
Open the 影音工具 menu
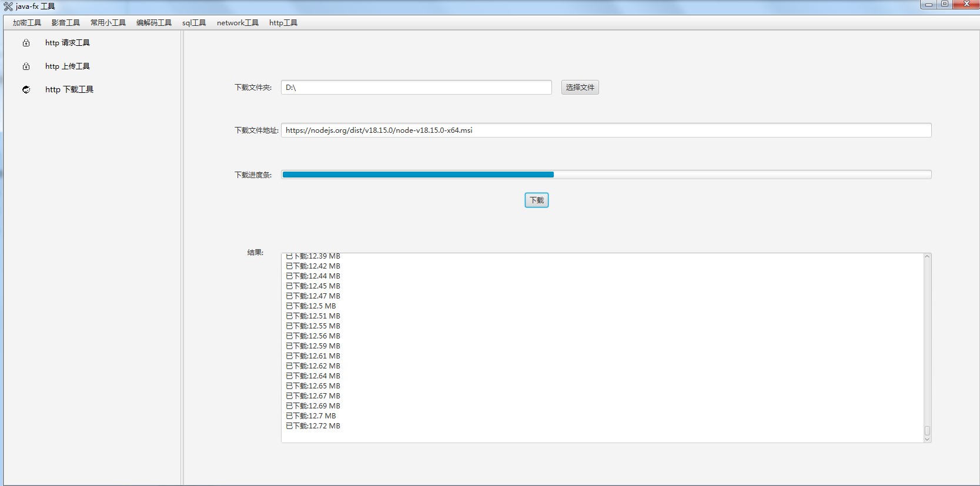65,23
